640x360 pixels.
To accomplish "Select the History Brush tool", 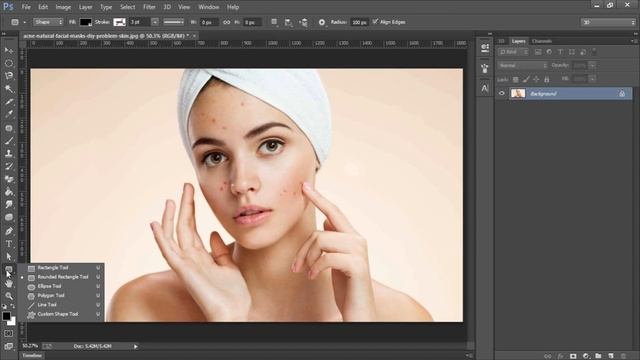I will click(x=9, y=166).
